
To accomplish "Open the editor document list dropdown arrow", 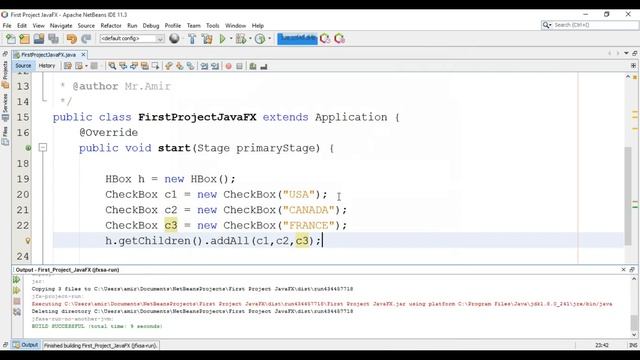I will tap(626, 54).
